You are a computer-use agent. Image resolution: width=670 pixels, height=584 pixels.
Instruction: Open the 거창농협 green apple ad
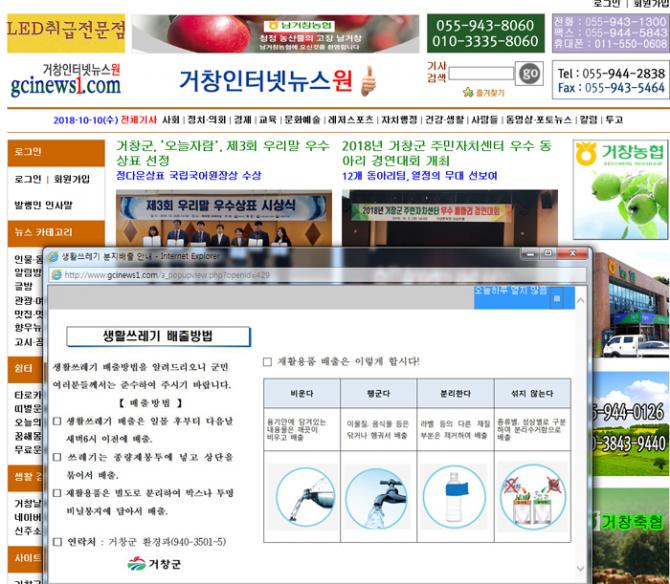point(620,189)
